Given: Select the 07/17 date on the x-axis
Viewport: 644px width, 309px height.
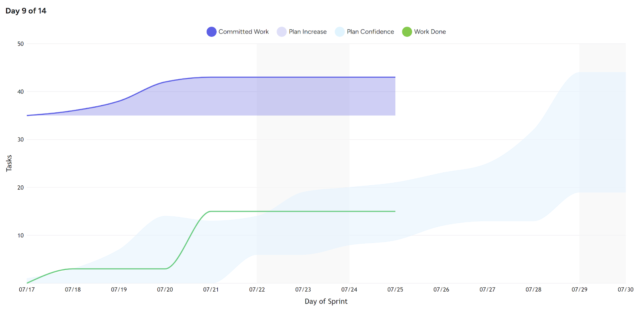Looking at the screenshot, I should click(27, 290).
